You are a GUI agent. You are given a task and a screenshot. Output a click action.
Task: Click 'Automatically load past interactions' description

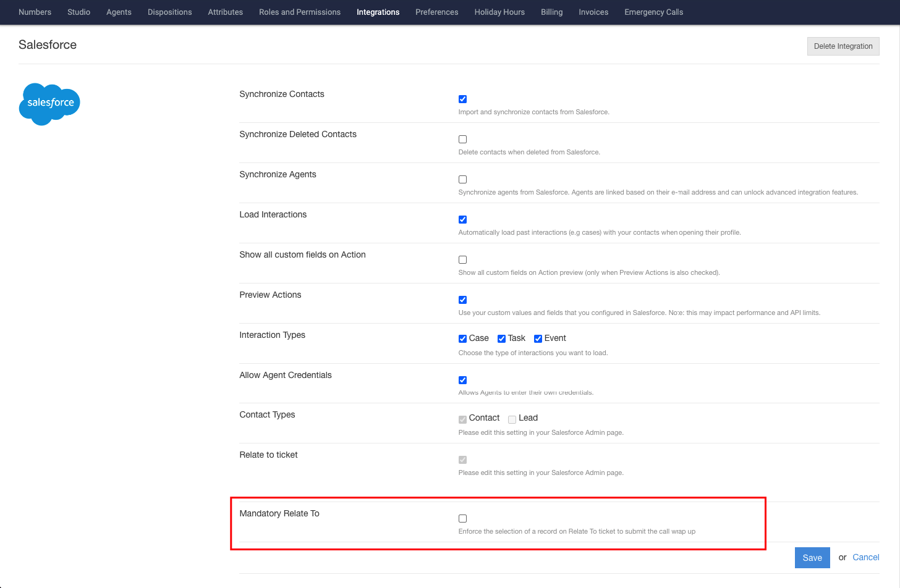600,232
